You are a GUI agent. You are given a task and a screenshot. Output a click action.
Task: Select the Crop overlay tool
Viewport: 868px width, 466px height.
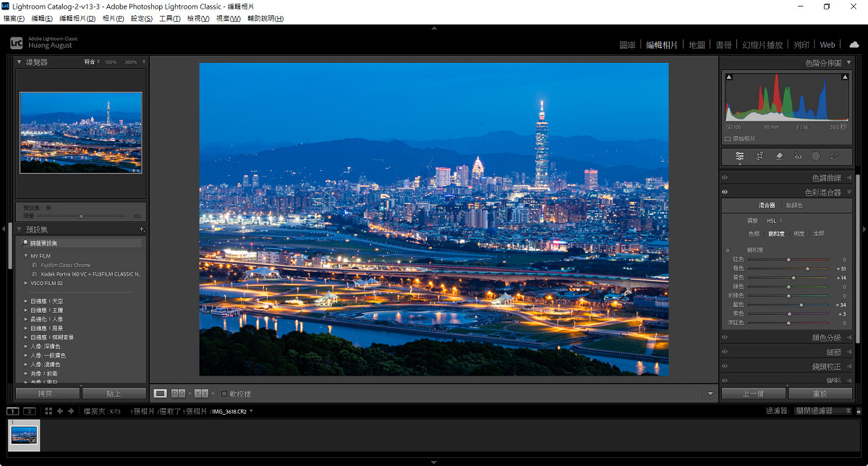(759, 156)
